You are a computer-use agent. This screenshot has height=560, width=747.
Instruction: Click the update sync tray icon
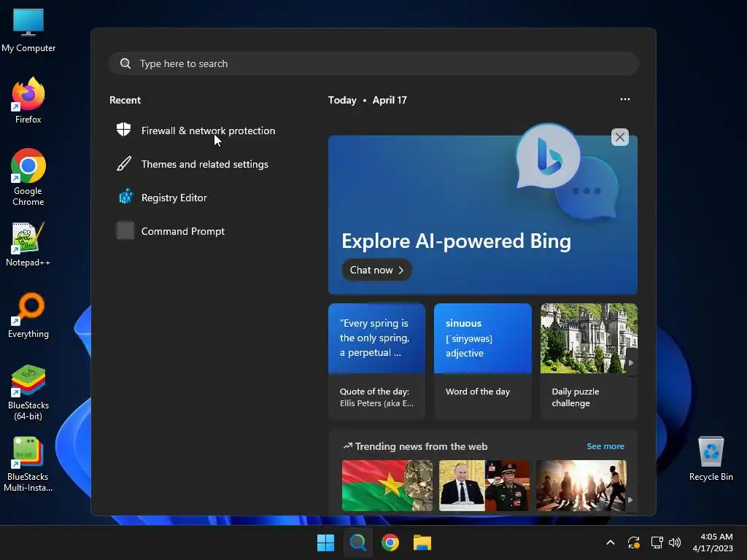[x=634, y=542]
